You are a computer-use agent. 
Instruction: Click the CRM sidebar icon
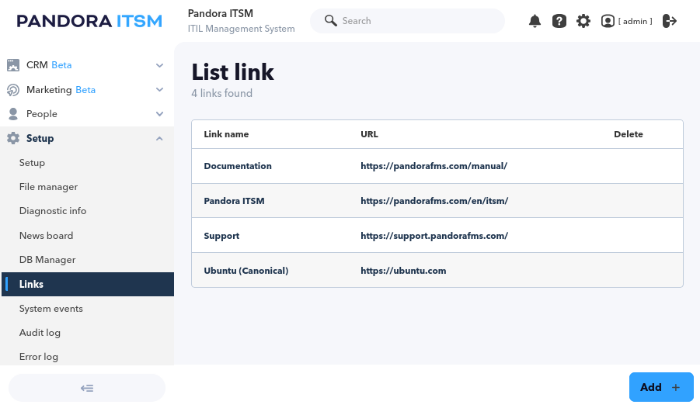click(13, 65)
